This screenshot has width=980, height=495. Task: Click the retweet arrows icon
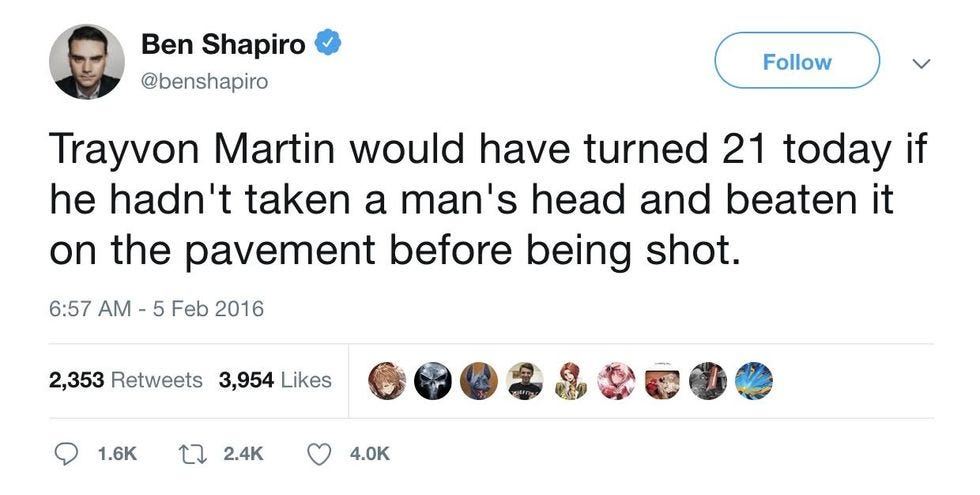pos(189,454)
